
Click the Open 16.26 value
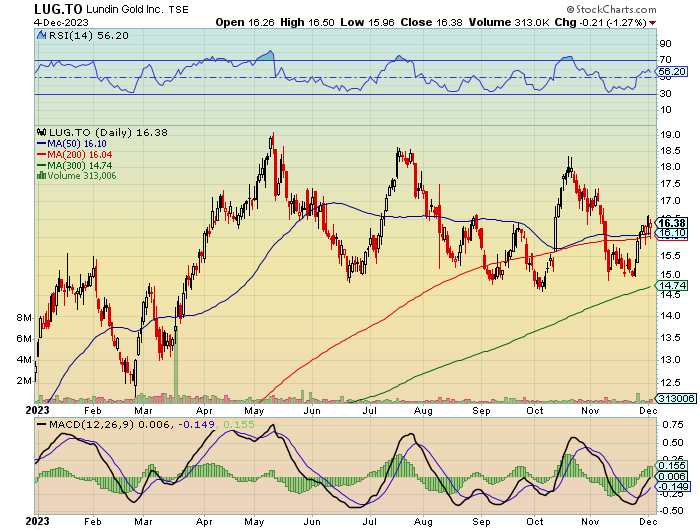coord(245,22)
